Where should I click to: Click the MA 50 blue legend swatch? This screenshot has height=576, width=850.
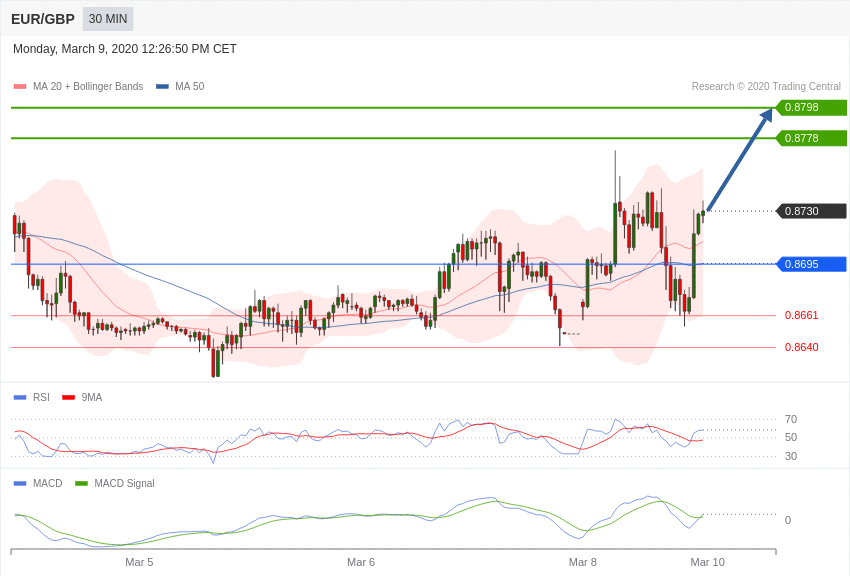(x=162, y=87)
